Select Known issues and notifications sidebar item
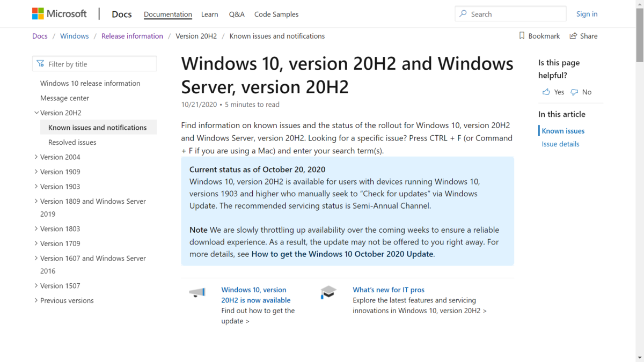 (x=98, y=128)
